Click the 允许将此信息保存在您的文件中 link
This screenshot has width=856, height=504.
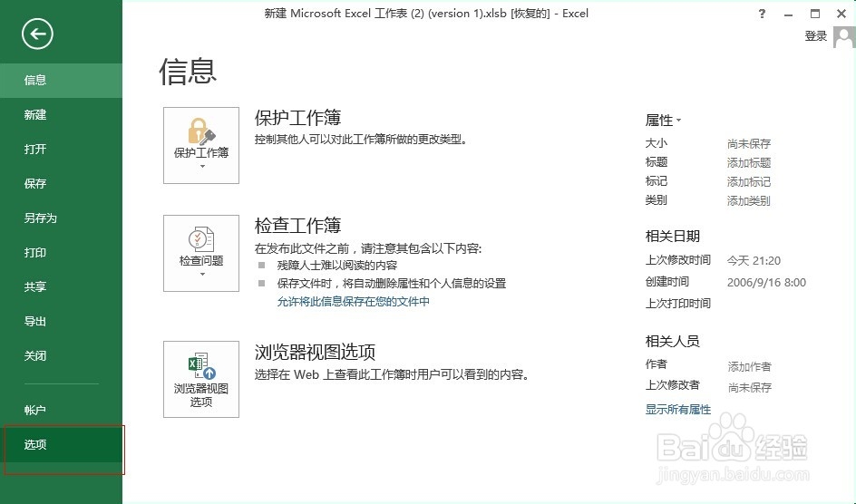(x=354, y=301)
